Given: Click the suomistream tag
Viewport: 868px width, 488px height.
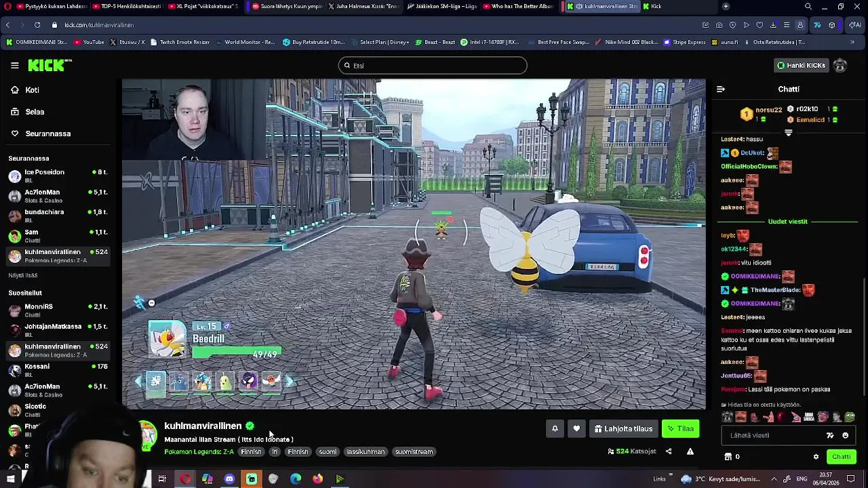Looking at the screenshot, I should tap(414, 451).
